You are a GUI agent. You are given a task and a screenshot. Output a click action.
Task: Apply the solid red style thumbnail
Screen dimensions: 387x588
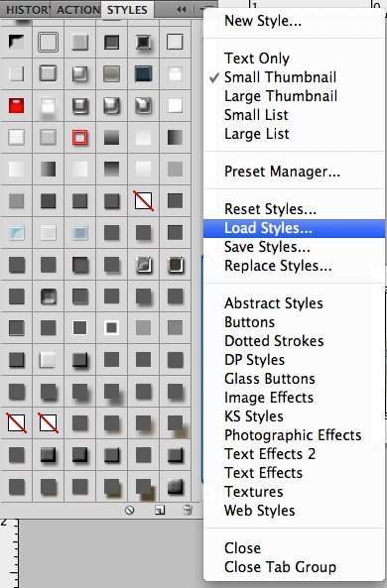[x=16, y=105]
